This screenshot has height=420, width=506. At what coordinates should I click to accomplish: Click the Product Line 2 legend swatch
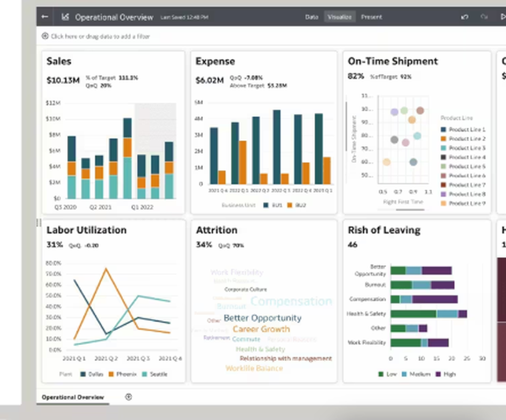[443, 139]
